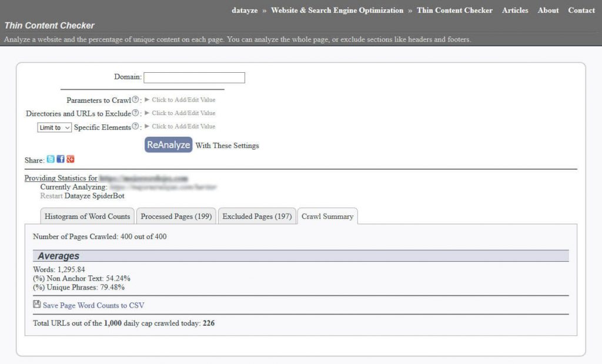The height and width of the screenshot is (364, 602).
Task: Click the ReAnalyze button
Action: 169,144
